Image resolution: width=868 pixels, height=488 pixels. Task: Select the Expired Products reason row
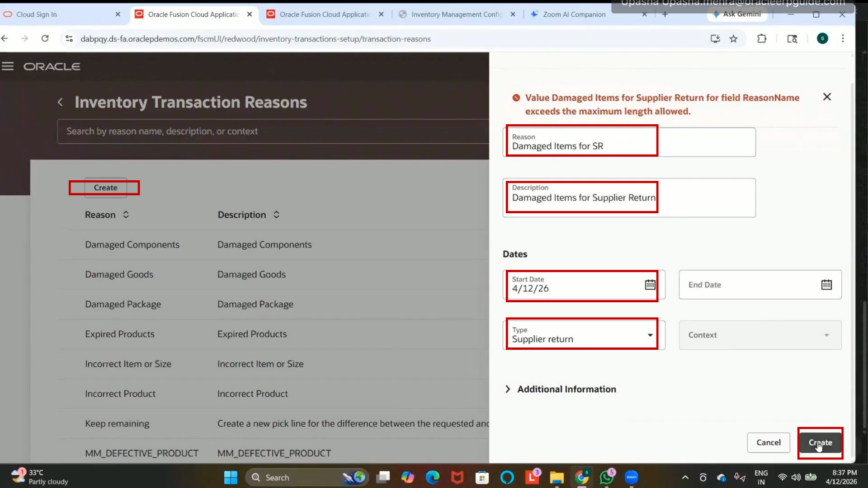coord(273,334)
